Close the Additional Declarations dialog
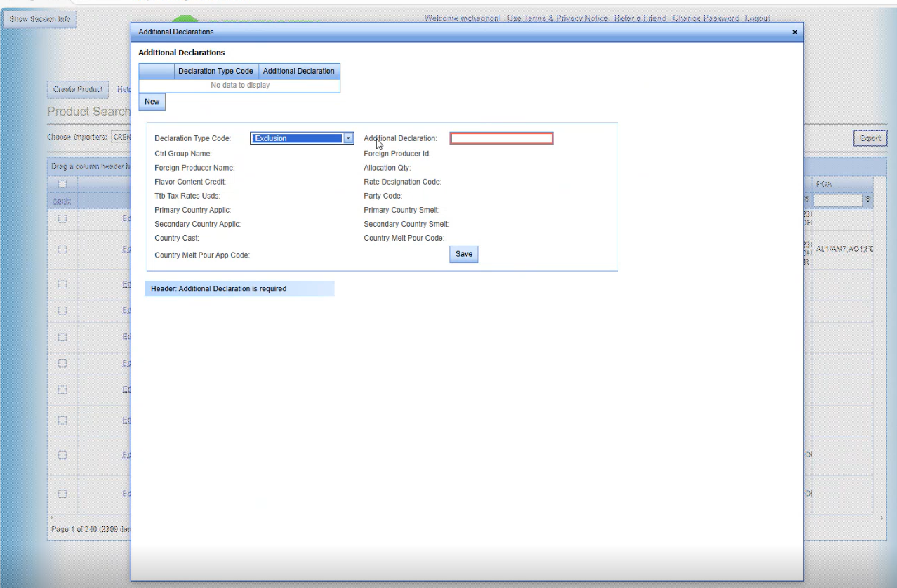The image size is (897, 588). pos(795,32)
